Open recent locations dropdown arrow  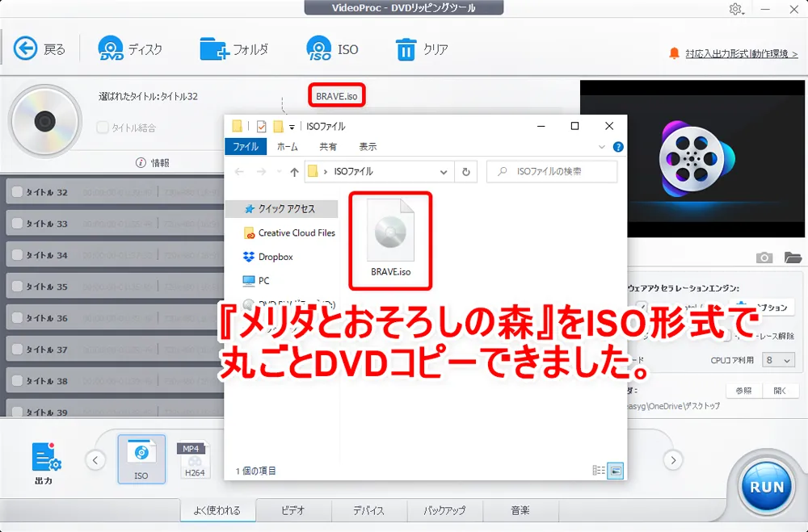click(279, 171)
